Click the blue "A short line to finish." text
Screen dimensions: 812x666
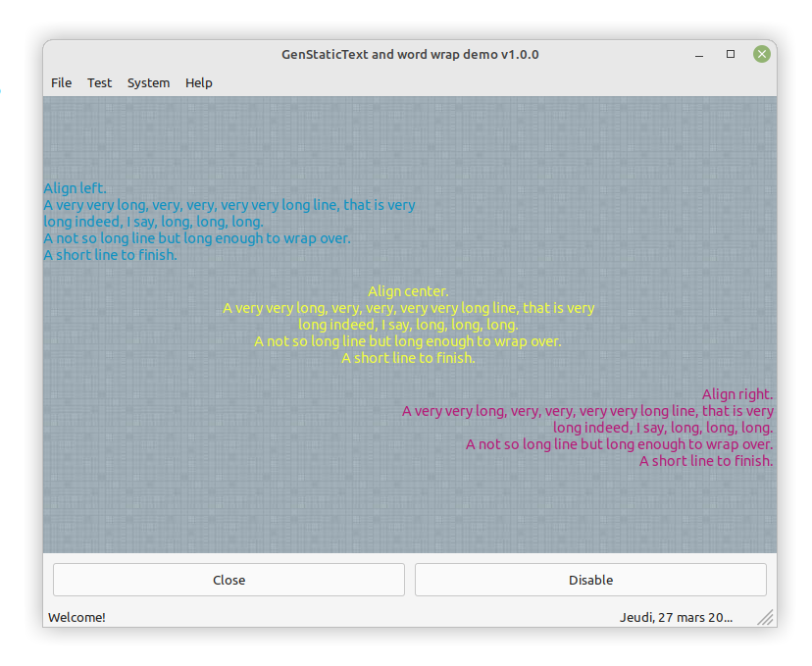[x=110, y=255]
